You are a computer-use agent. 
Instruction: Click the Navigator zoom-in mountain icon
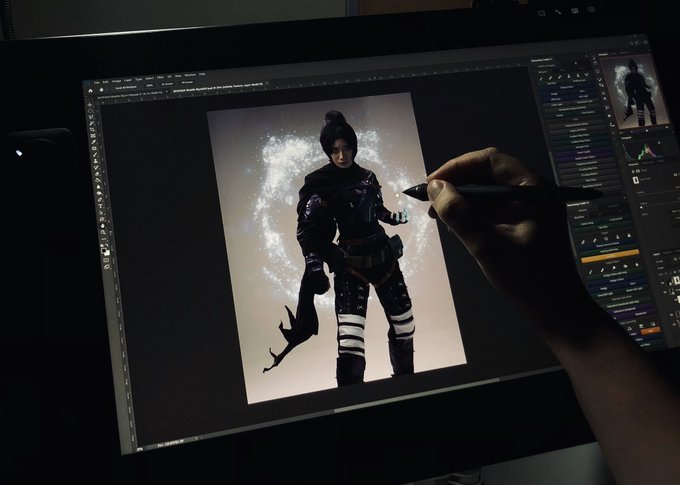point(667,127)
